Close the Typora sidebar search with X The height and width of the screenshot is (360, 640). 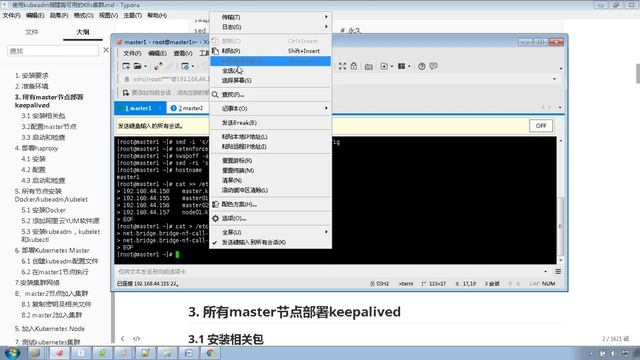tap(106, 50)
